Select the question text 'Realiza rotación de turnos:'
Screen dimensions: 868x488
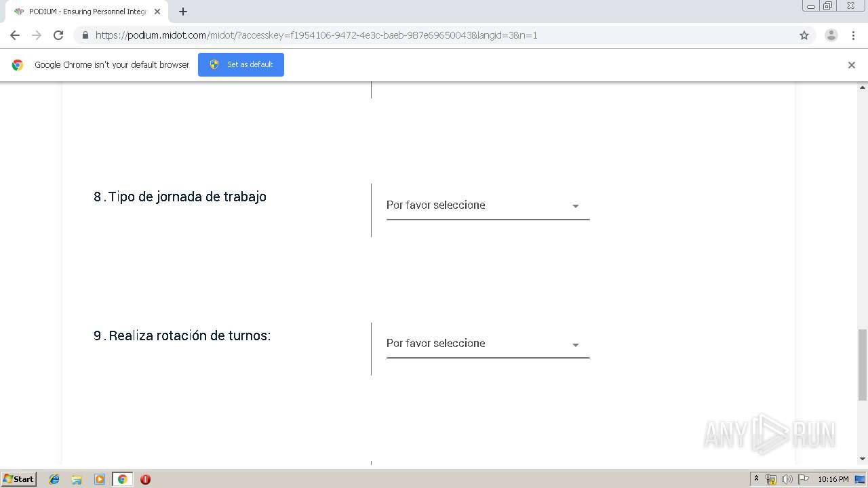tap(189, 335)
